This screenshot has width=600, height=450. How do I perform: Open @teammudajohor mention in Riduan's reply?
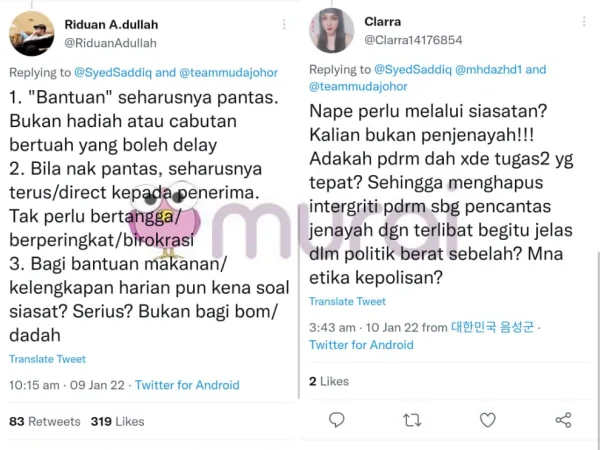pos(228,72)
